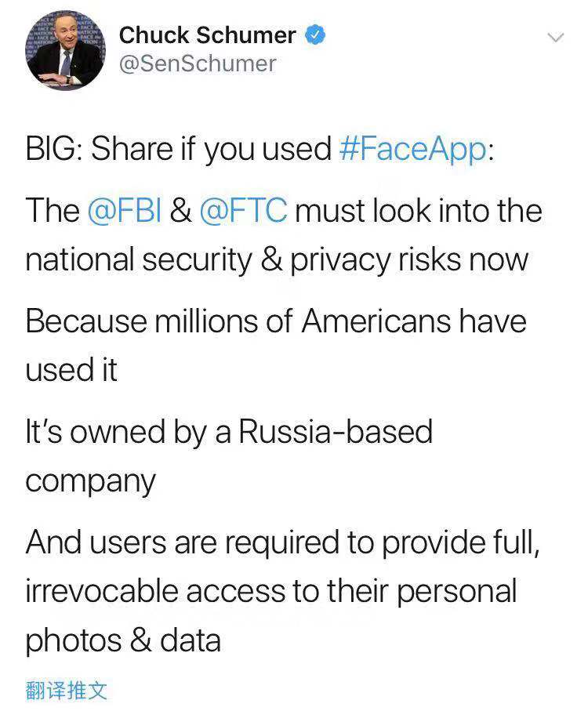Click the 翻译推文 translate tweet link
Image resolution: width=588 pixels, height=718 pixels.
[x=66, y=691]
